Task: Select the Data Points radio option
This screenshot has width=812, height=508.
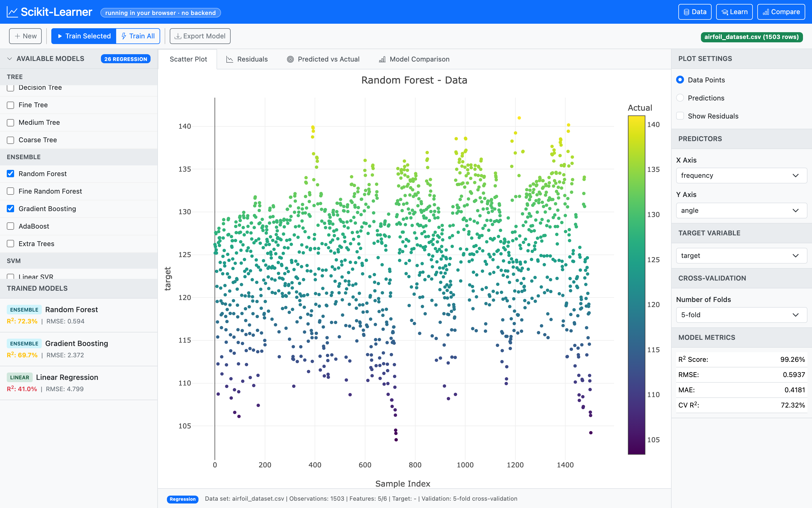Action: (x=680, y=80)
